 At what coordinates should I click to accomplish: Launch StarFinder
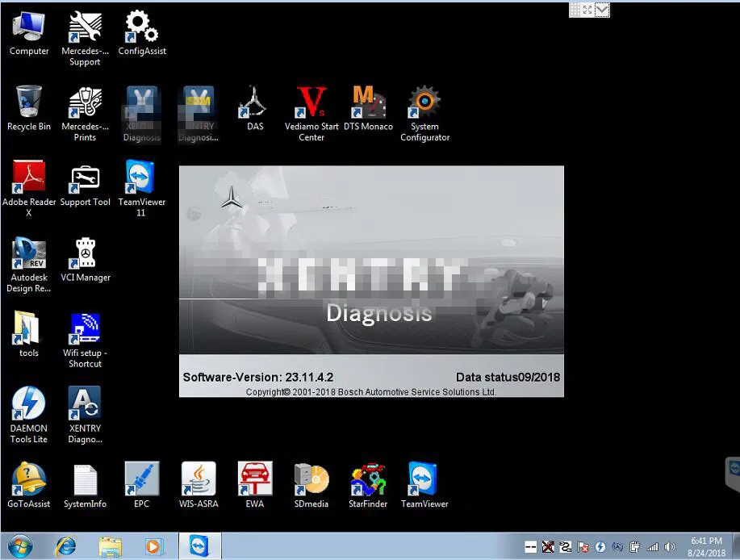coord(368,486)
